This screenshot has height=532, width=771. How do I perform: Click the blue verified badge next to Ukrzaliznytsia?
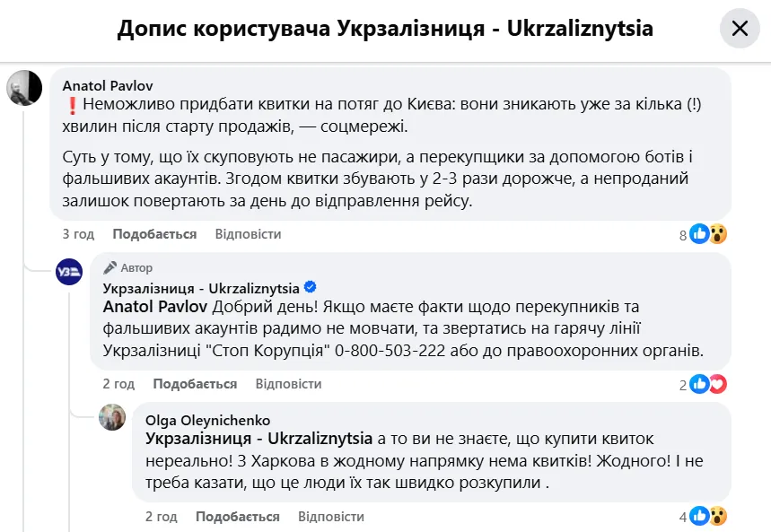[x=311, y=287]
